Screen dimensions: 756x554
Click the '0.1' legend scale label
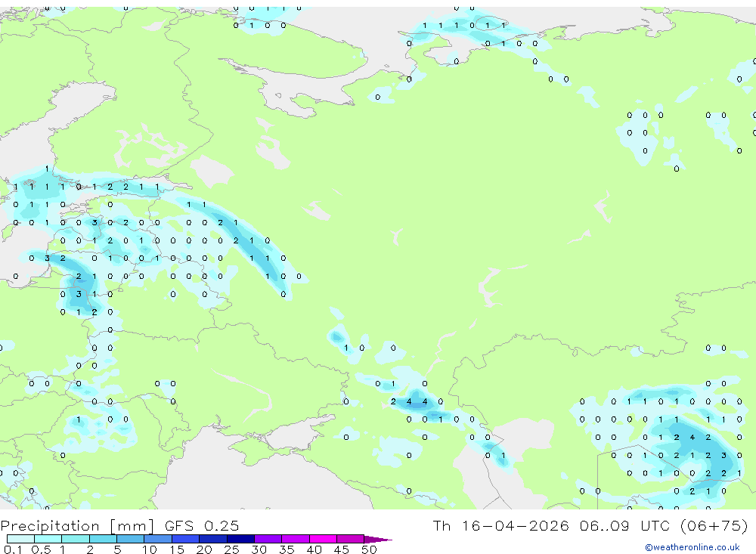[13, 549]
